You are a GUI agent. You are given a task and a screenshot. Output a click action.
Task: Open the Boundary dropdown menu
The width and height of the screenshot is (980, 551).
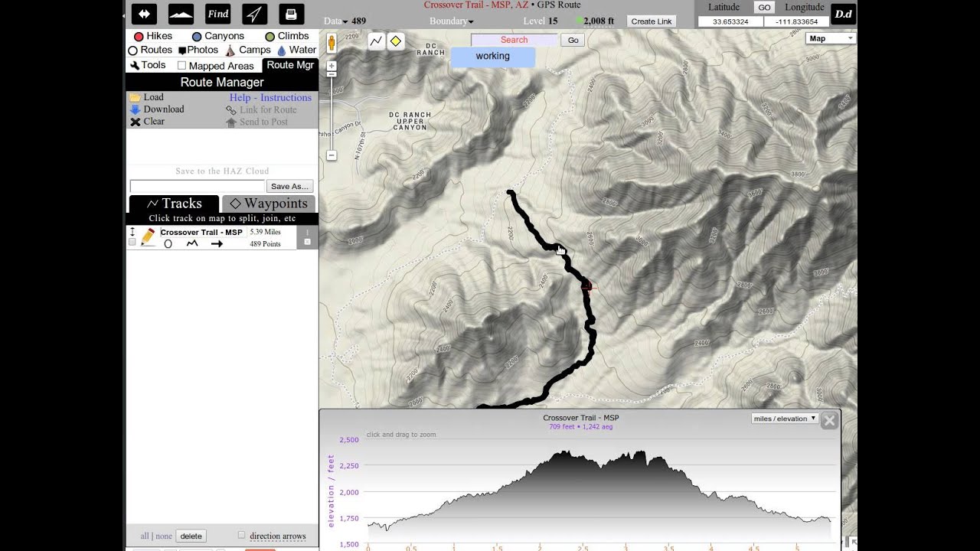451,21
